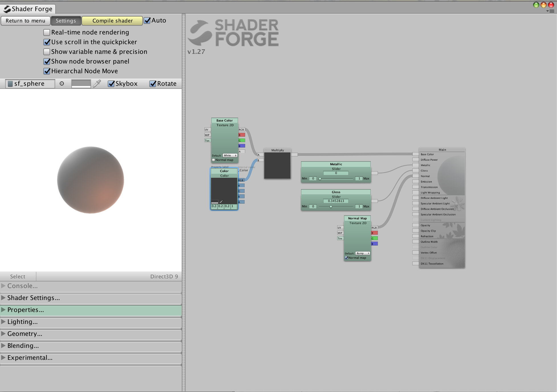Click the Gloss value field 0.3452813
This screenshot has width=557, height=392.
(336, 201)
